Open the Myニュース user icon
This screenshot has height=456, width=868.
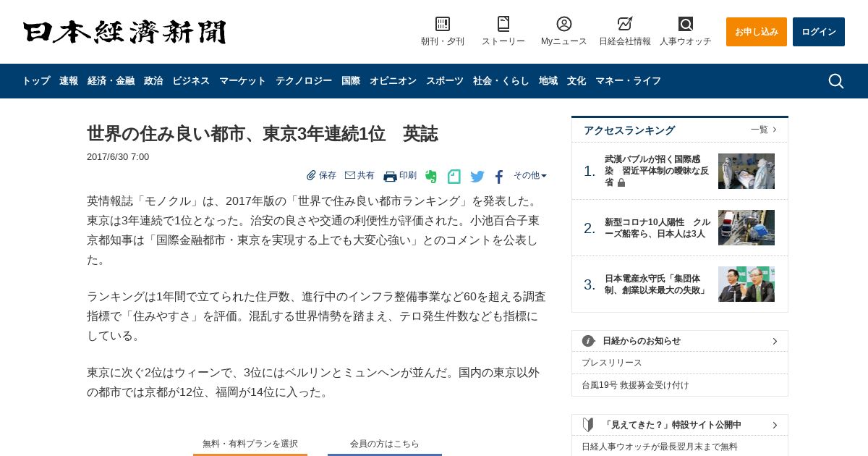click(x=564, y=24)
